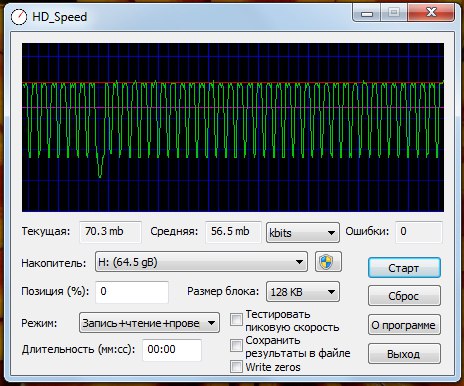Click the Сброс reset button
464x386 pixels.
[x=404, y=296]
